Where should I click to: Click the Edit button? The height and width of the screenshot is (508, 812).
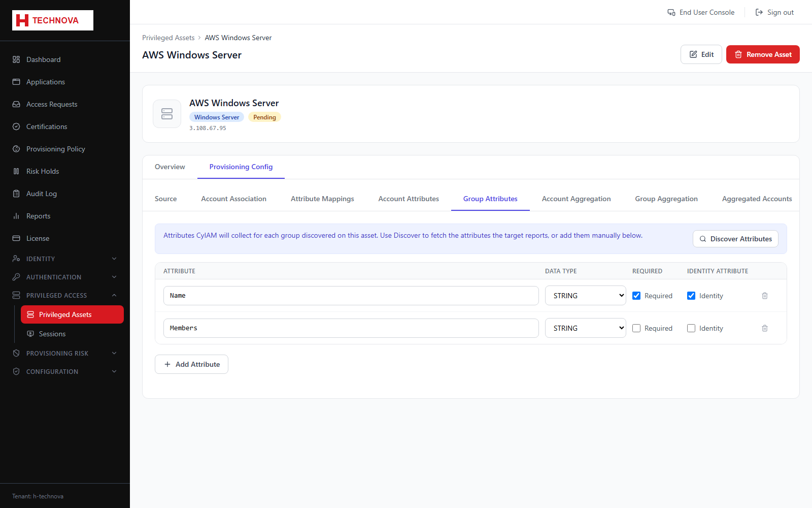click(x=701, y=54)
